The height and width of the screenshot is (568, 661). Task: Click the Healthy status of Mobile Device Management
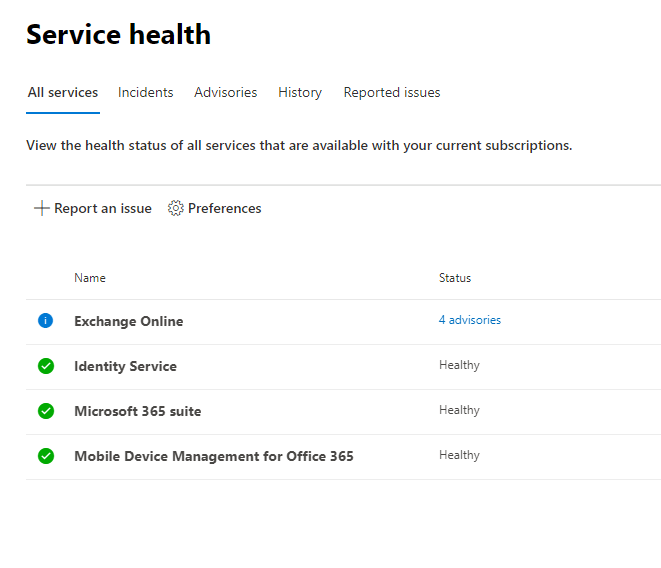(x=459, y=455)
